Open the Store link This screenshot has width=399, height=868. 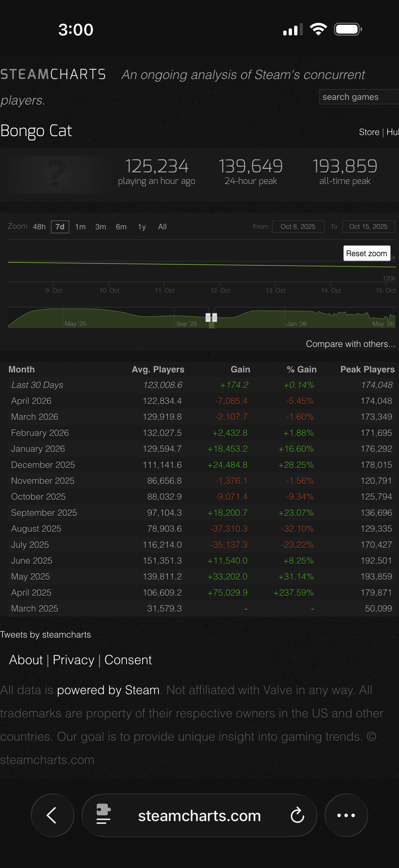[369, 132]
